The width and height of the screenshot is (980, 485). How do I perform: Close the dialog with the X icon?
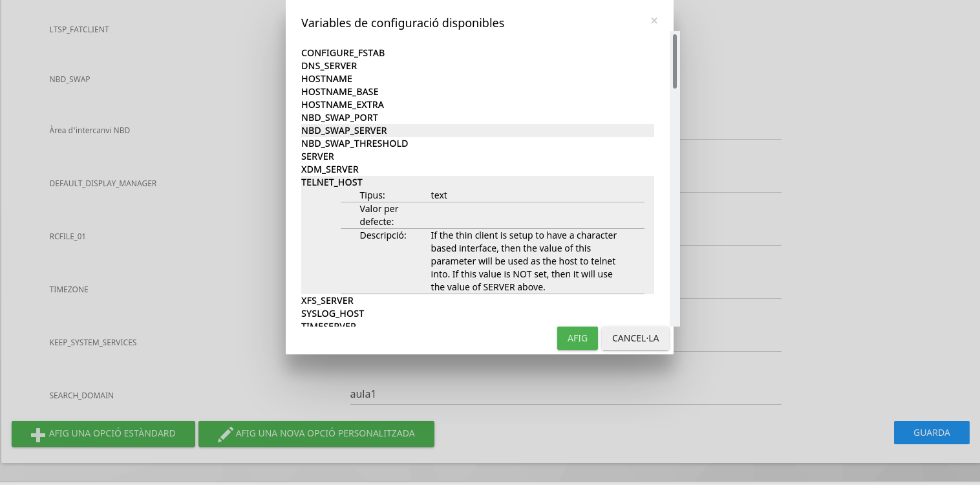click(x=654, y=21)
